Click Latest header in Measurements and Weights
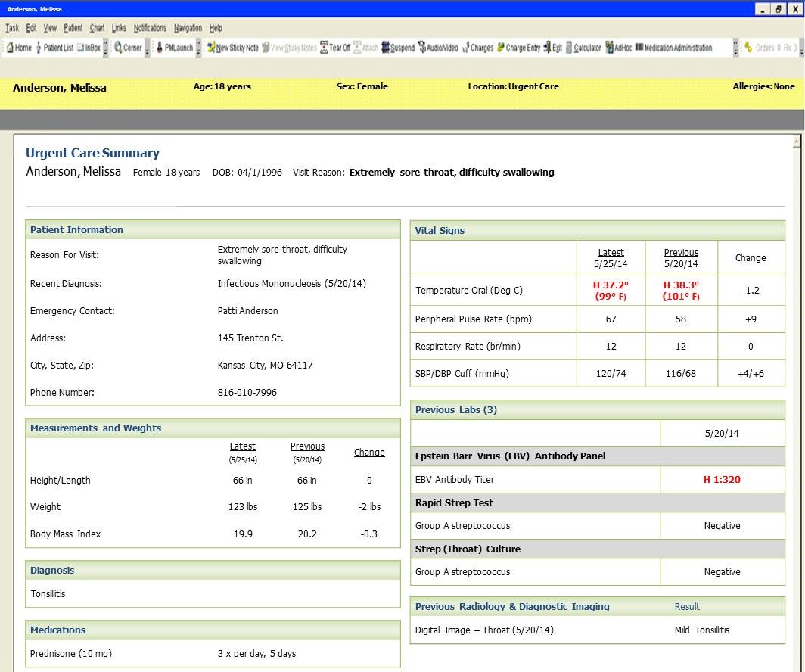The height and width of the screenshot is (672, 805). pos(242,446)
